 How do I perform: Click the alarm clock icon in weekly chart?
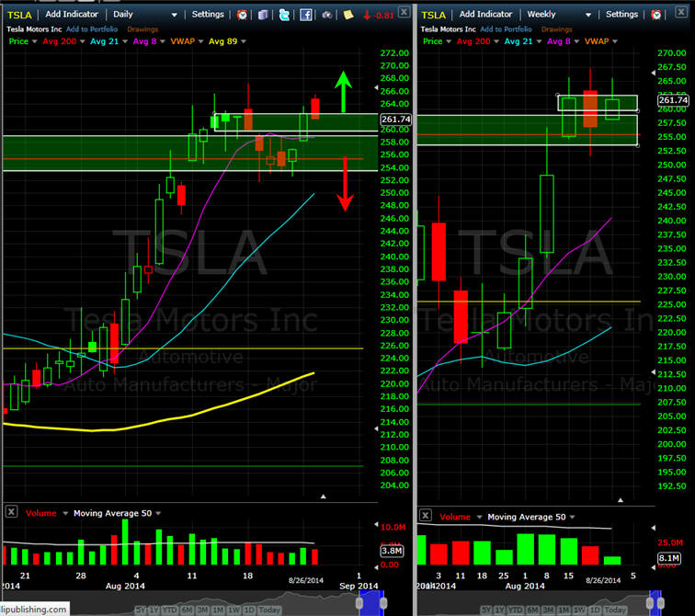[x=656, y=15]
